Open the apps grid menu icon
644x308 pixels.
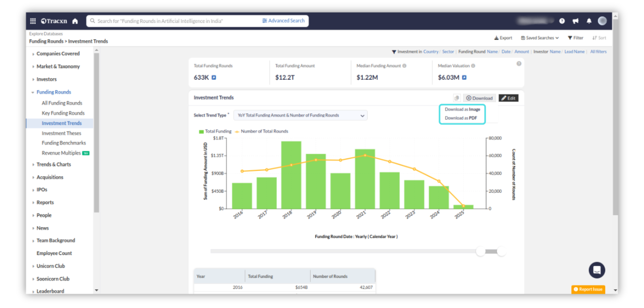[33, 21]
